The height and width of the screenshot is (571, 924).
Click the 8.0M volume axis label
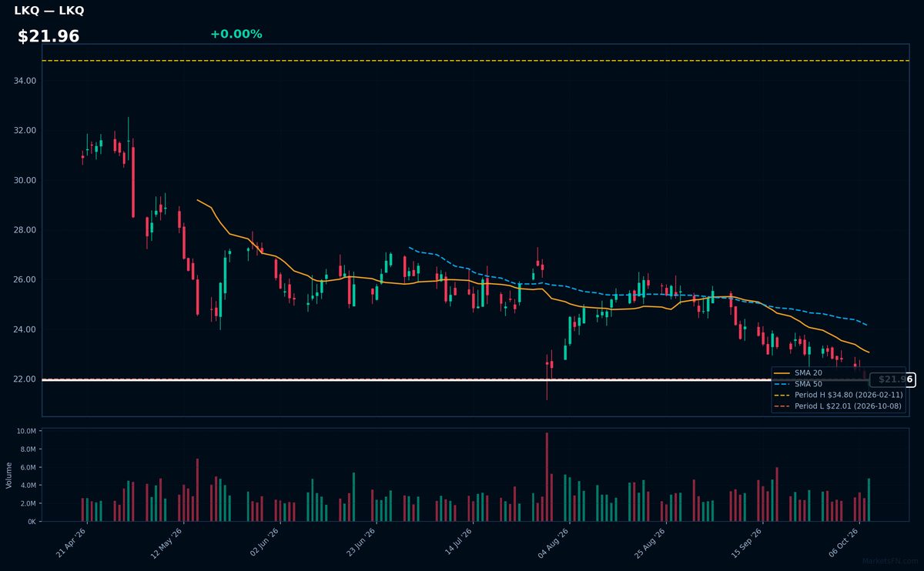(x=28, y=449)
